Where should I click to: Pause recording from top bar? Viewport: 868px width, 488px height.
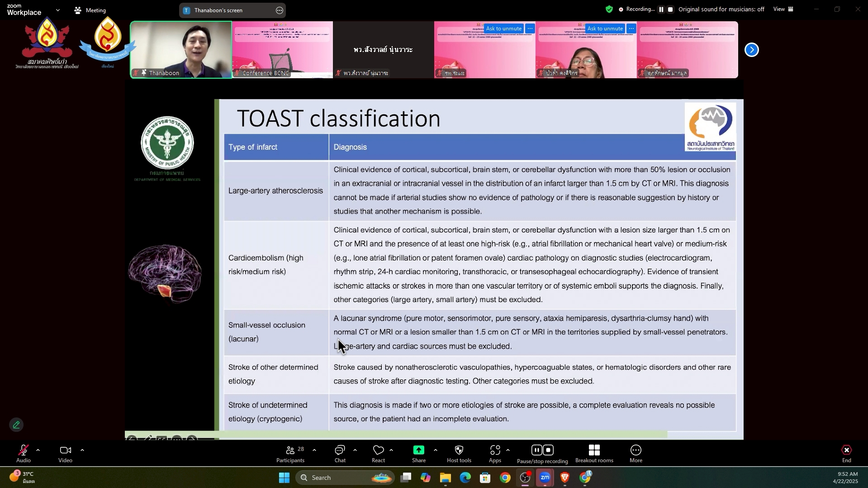(661, 9)
